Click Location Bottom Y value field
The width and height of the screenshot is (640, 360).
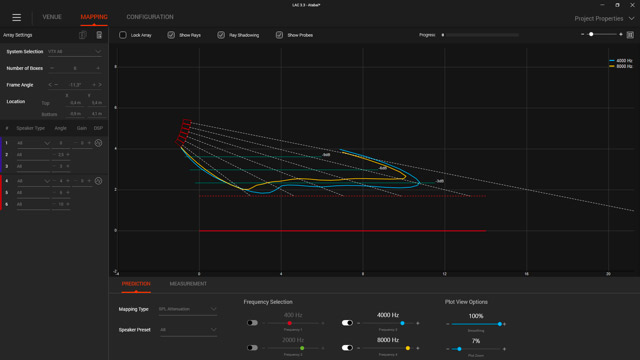click(x=97, y=114)
